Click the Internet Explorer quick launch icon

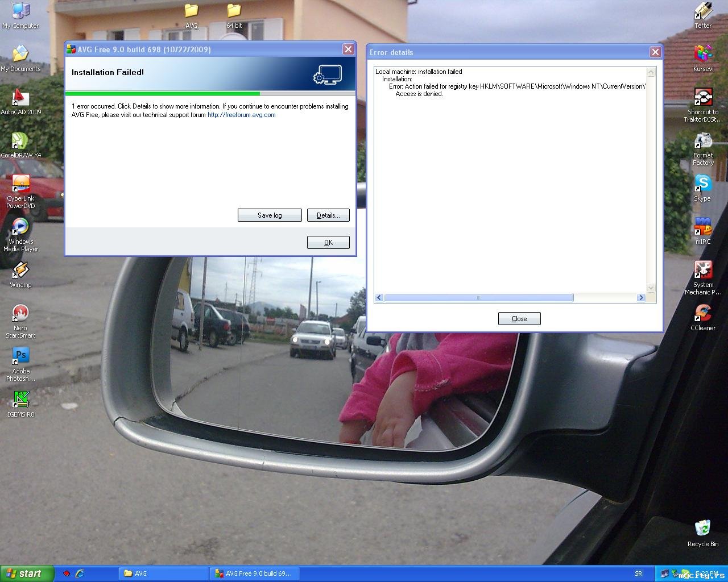click(80, 573)
